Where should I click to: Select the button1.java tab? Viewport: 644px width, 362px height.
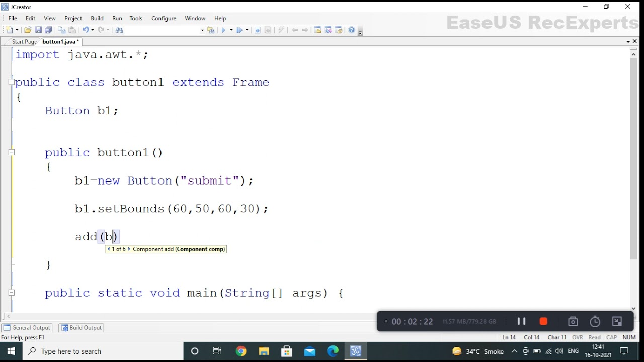point(61,42)
